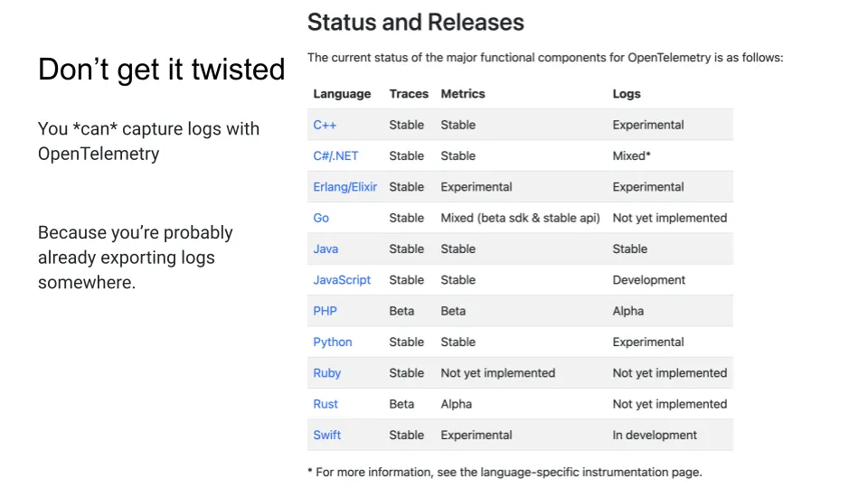The height and width of the screenshot is (488, 868).
Task: Click the Don't get it twisted title
Action: click(161, 70)
